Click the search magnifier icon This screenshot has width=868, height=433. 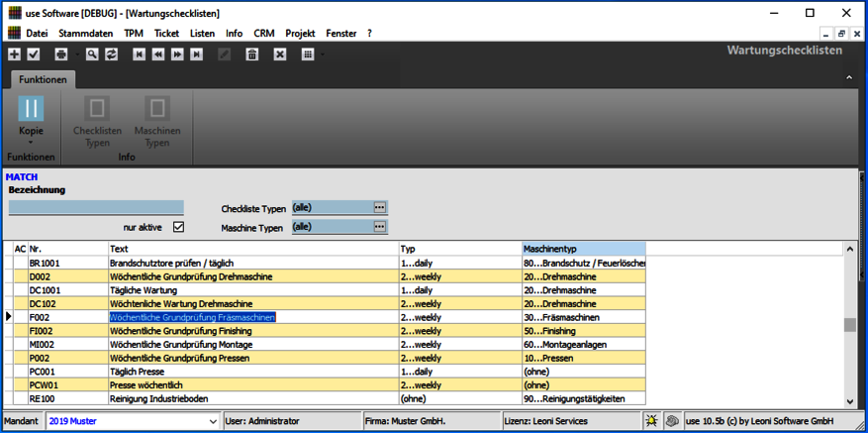coord(91,54)
